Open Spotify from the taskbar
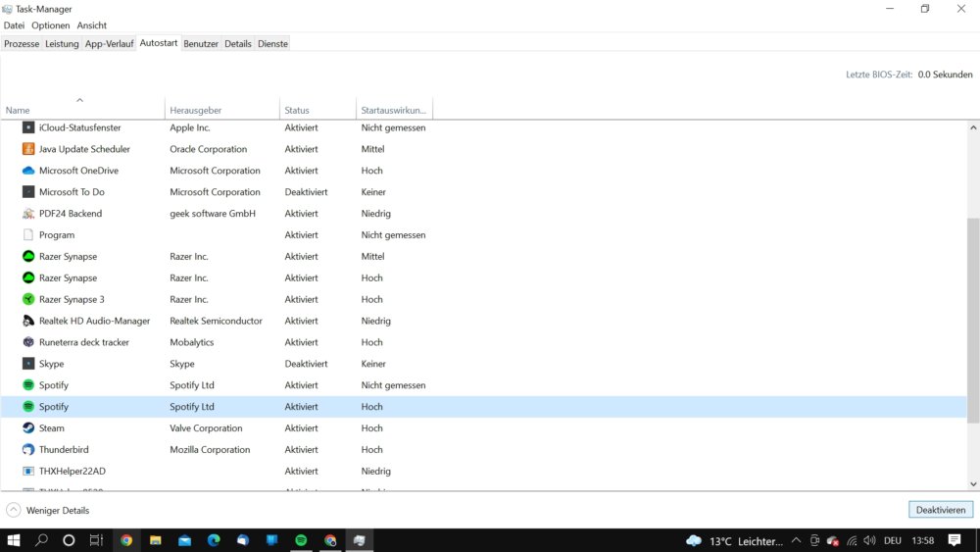 pos(301,540)
